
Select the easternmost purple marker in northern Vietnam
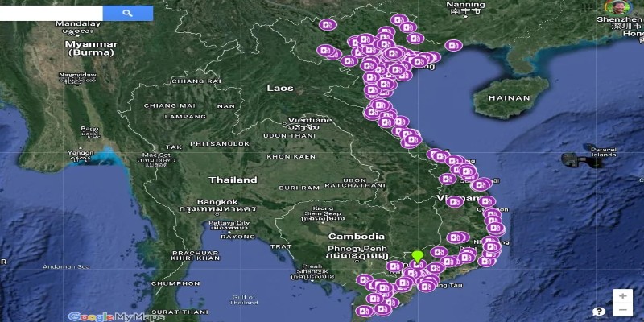coord(453,45)
